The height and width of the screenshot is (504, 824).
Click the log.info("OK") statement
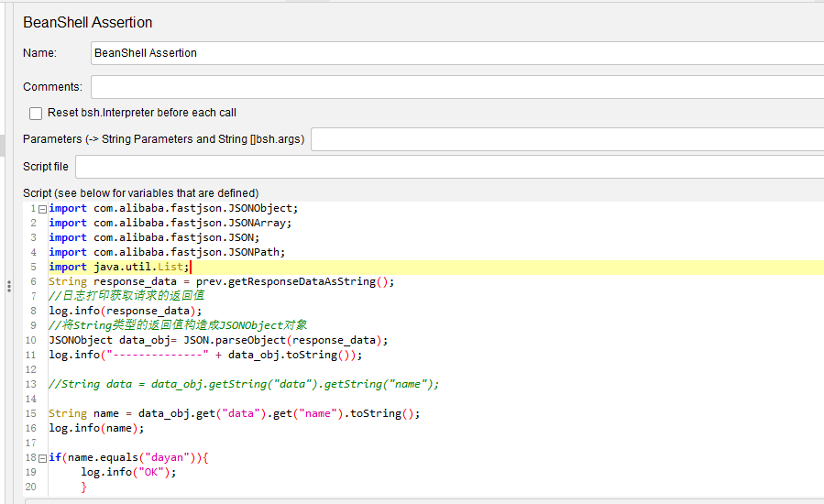[128, 472]
